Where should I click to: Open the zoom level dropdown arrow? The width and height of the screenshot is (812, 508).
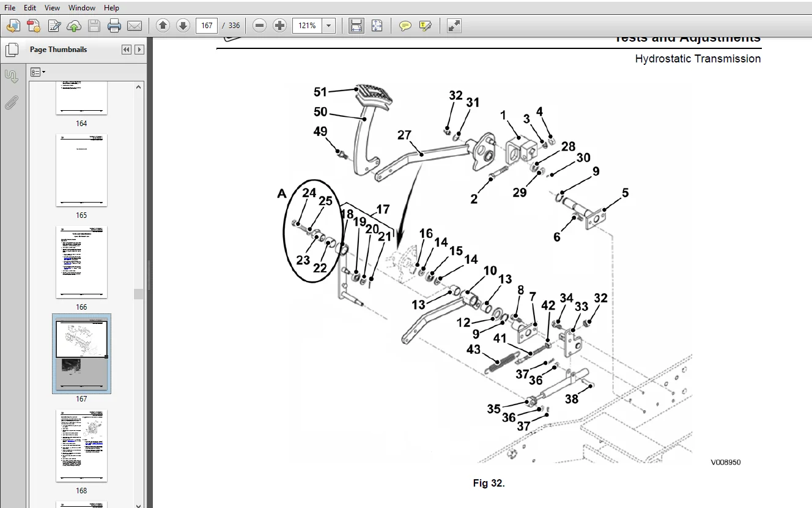pyautogui.click(x=329, y=26)
